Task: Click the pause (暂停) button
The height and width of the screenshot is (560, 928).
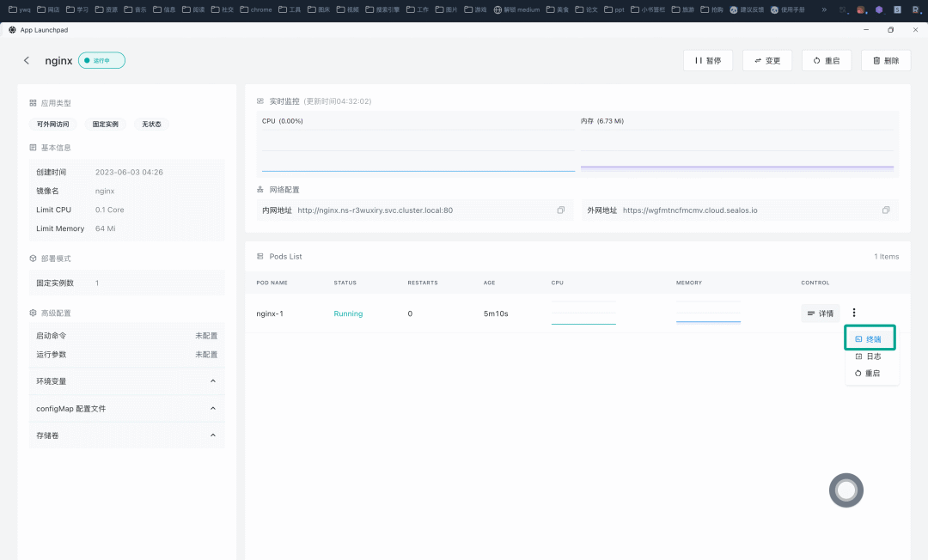Action: 708,60
